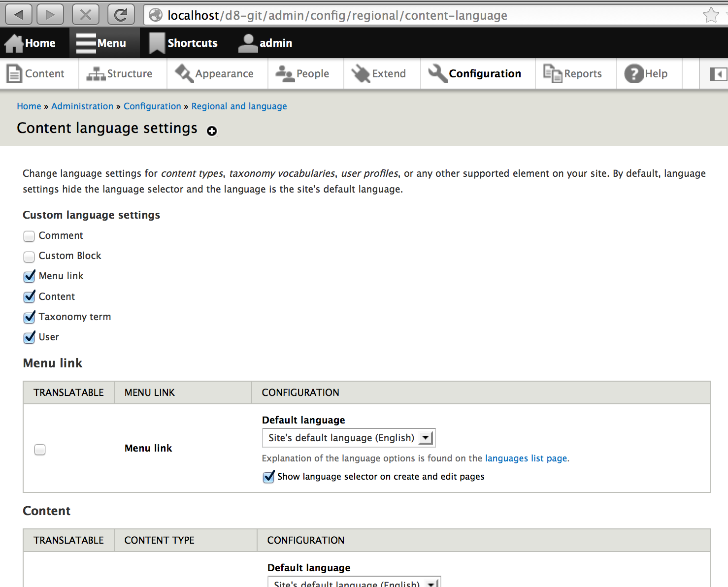Check the Menu link translatable checkbox
The image size is (728, 587).
(x=40, y=450)
